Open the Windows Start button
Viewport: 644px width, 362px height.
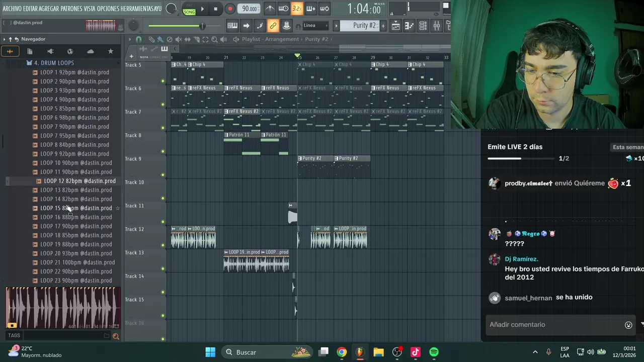pos(210,352)
